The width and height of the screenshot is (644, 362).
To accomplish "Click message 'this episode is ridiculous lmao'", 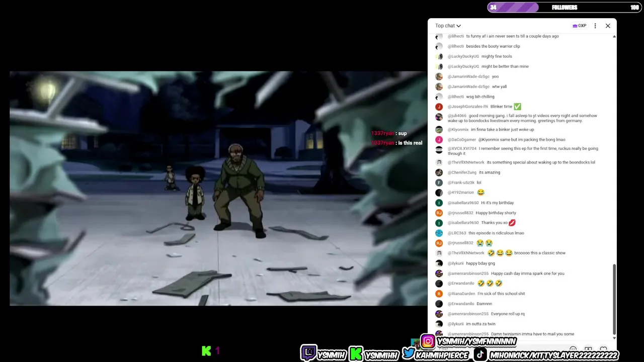I will coord(496,233).
